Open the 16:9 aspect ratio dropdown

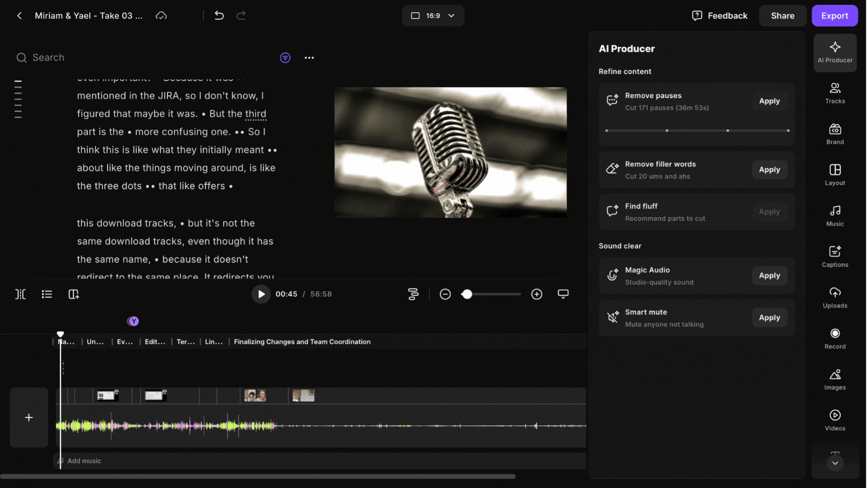point(433,15)
